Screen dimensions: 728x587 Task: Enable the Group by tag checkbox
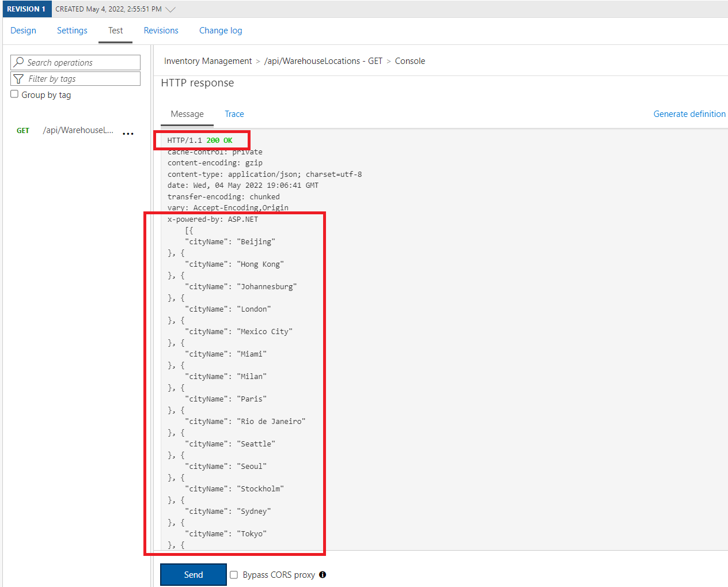(14, 94)
